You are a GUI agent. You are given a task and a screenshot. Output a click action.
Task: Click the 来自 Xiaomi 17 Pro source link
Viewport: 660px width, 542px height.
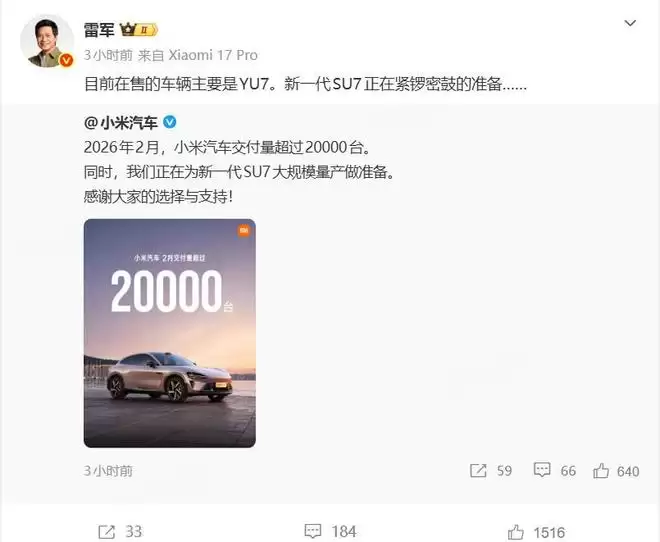(x=198, y=55)
